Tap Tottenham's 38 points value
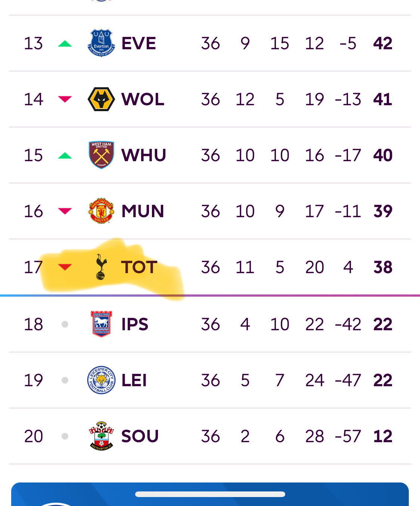The image size is (420, 506). (x=383, y=267)
